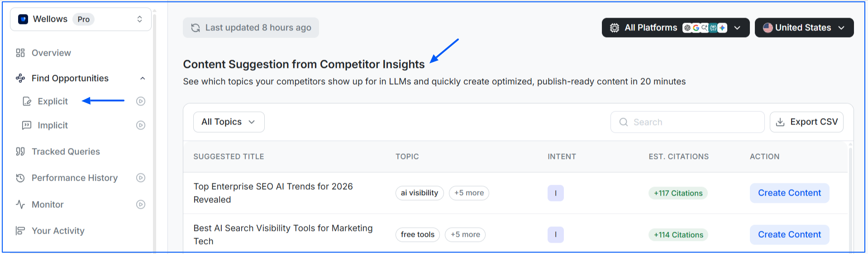This screenshot has height=254, width=868.
Task: Click the +114 Citations badge
Action: (678, 235)
